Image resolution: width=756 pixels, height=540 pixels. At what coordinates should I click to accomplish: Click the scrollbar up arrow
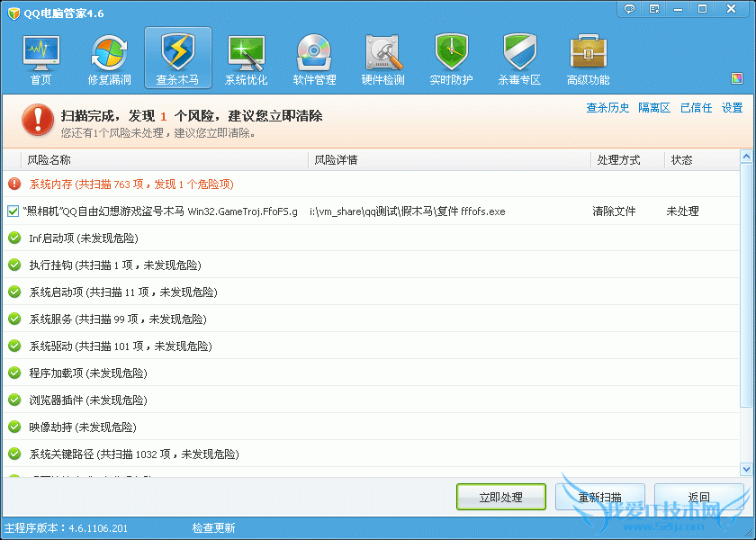click(746, 157)
